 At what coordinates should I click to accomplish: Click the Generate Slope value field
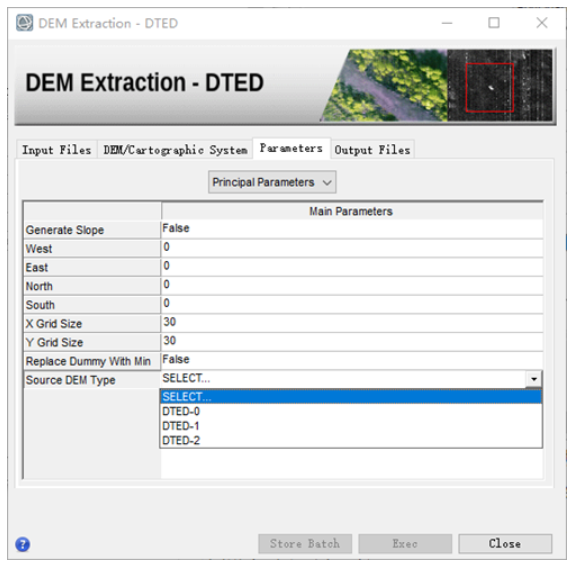[x=352, y=229]
